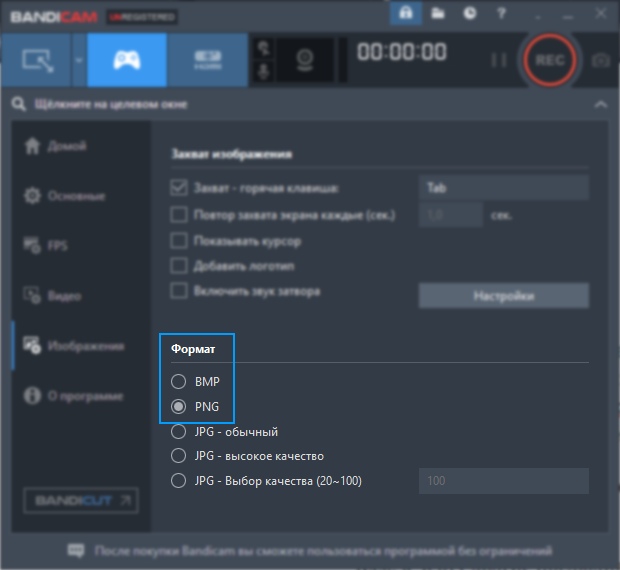
Task: Toggle the microphone icon
Action: pyautogui.click(x=263, y=72)
